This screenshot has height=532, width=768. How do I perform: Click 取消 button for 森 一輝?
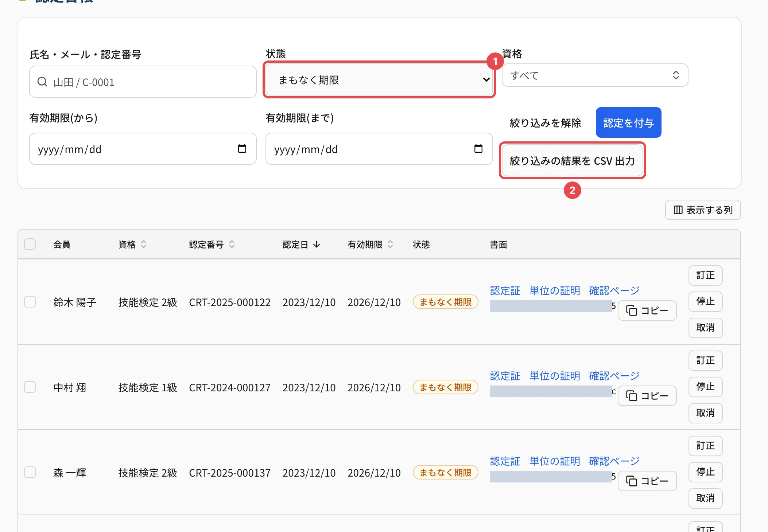[x=706, y=498]
